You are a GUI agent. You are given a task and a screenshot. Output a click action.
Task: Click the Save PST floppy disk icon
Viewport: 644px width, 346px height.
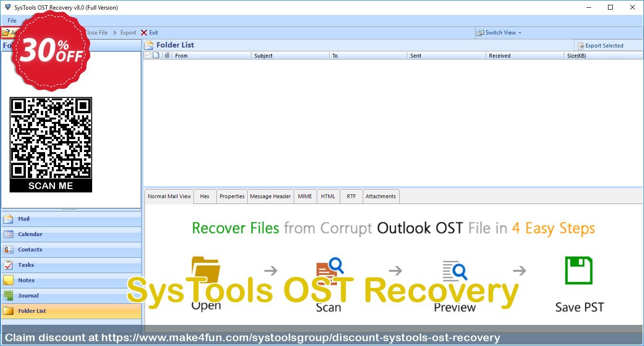[578, 271]
